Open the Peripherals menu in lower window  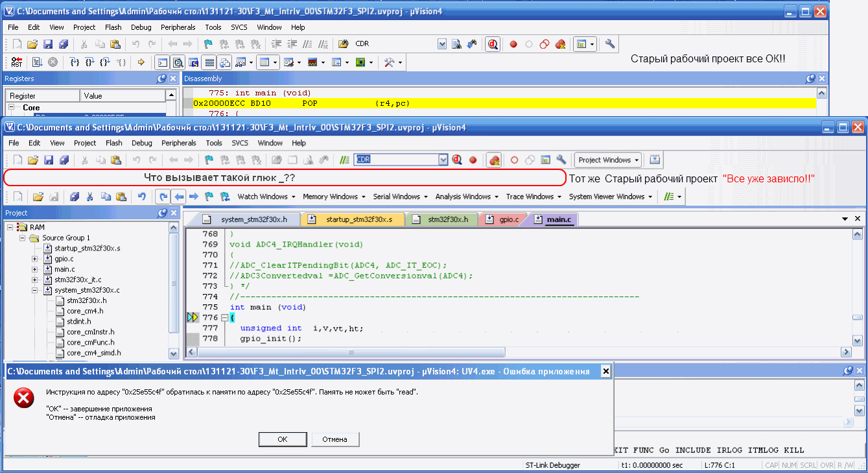pos(178,143)
